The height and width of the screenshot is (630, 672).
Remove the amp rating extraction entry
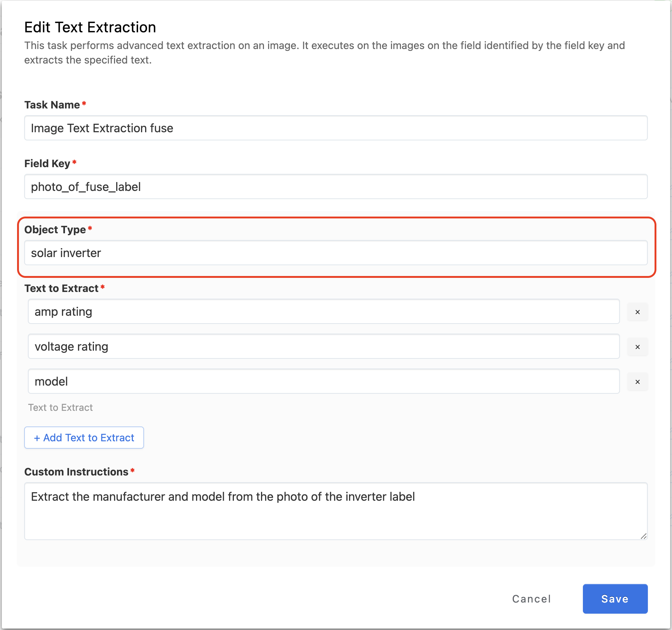click(x=637, y=312)
